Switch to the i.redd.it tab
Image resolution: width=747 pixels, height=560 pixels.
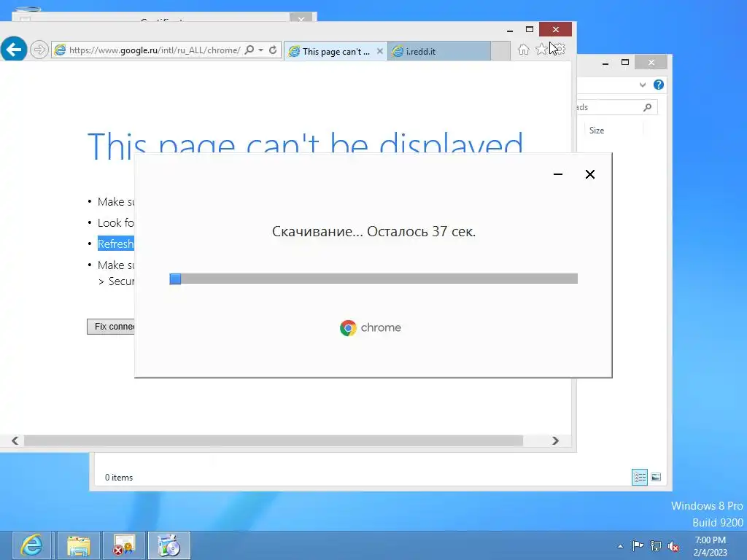click(439, 52)
